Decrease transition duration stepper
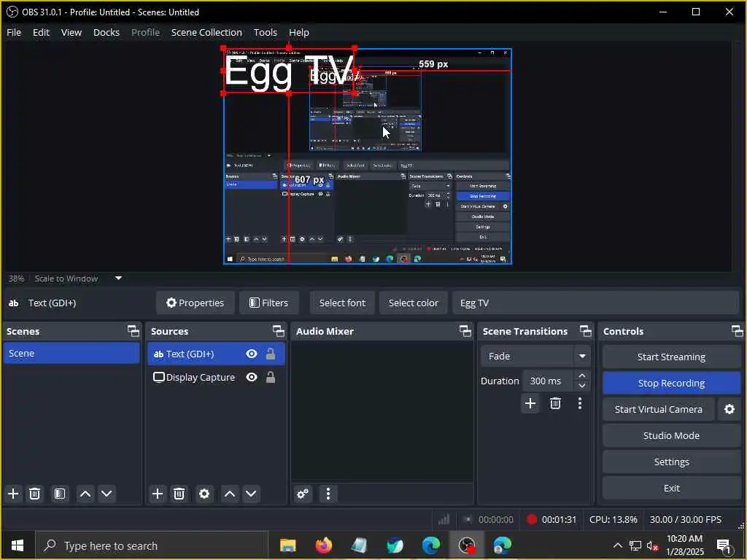Screen dimensions: 747x560 [582, 386]
